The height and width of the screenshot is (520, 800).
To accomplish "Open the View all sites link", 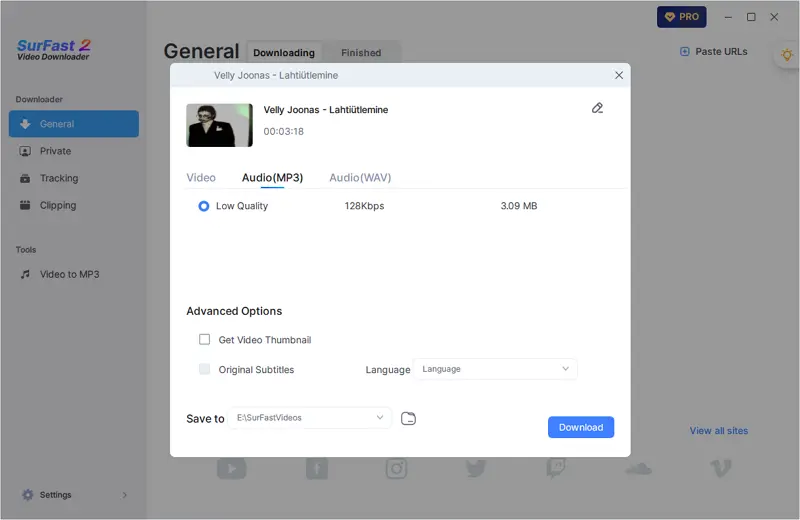I will click(719, 431).
